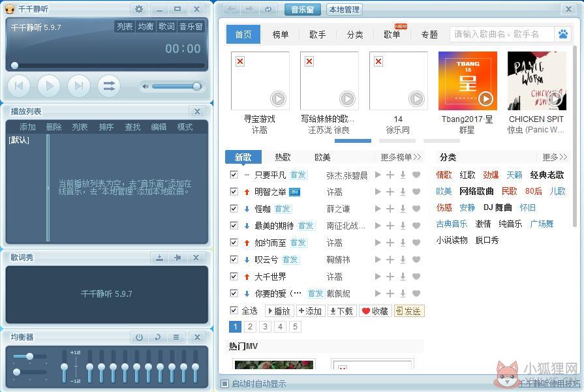584x392 pixels.
Task: Pin the 歌词秀 lyrics panel
Action: (x=177, y=258)
